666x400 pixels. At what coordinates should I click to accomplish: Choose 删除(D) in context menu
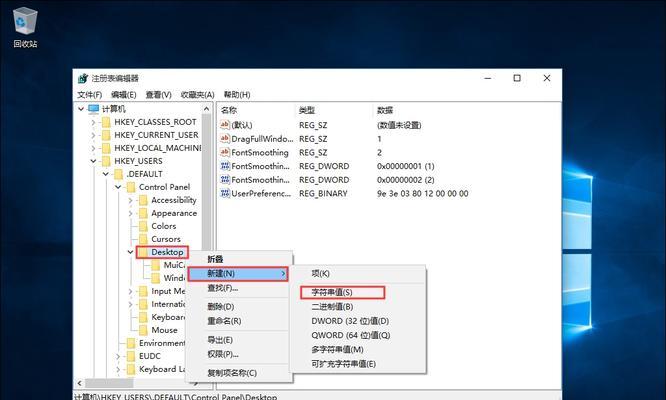(x=240, y=307)
